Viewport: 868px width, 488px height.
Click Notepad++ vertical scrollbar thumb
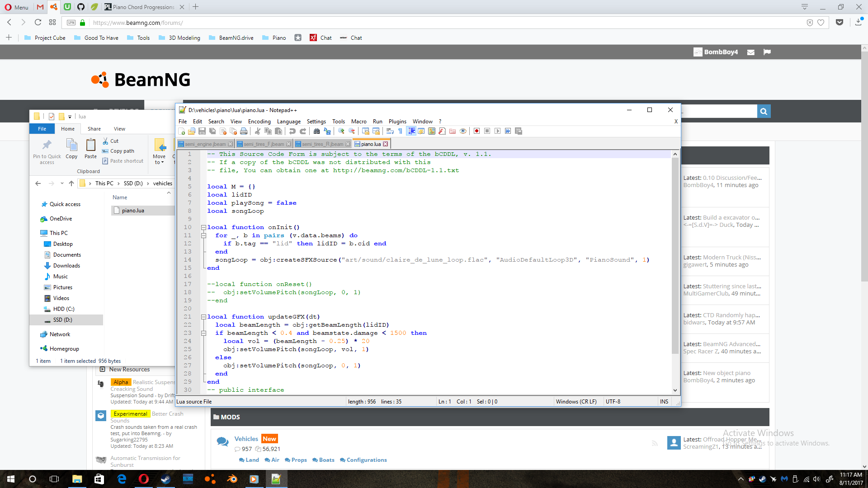pyautogui.click(x=675, y=256)
